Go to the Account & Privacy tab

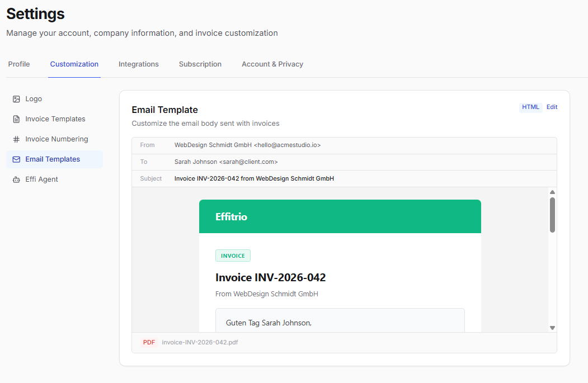point(272,64)
